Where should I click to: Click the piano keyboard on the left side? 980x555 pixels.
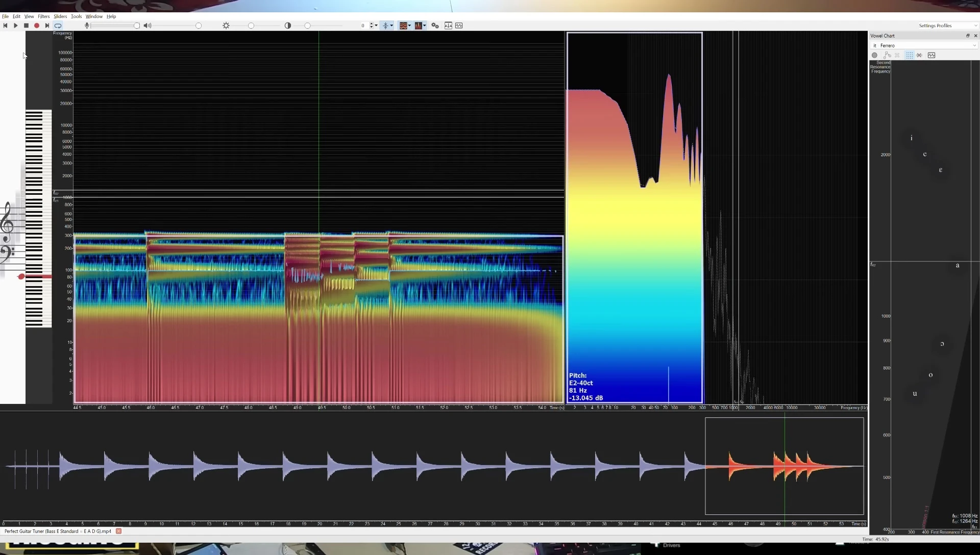38,218
